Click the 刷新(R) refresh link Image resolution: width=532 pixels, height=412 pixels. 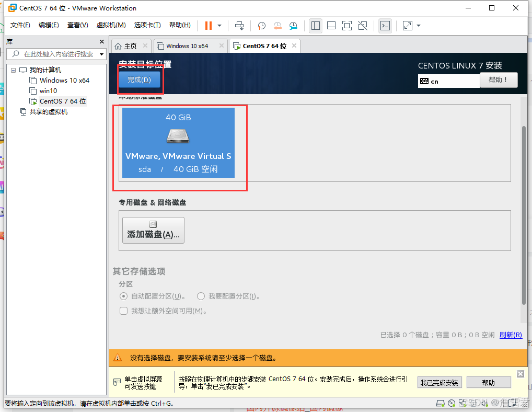[x=511, y=335]
